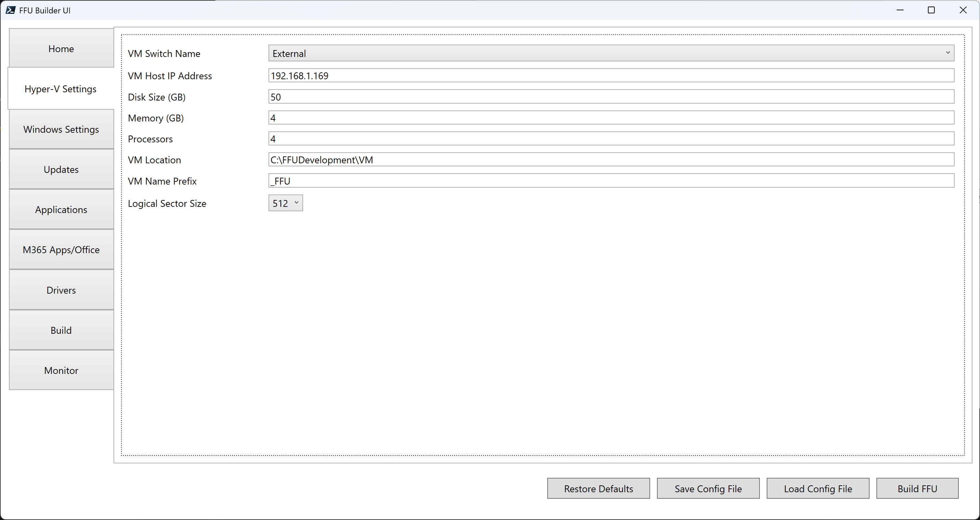Viewport: 980px width, 520px height.
Task: Click the Load Config File button
Action: click(817, 488)
